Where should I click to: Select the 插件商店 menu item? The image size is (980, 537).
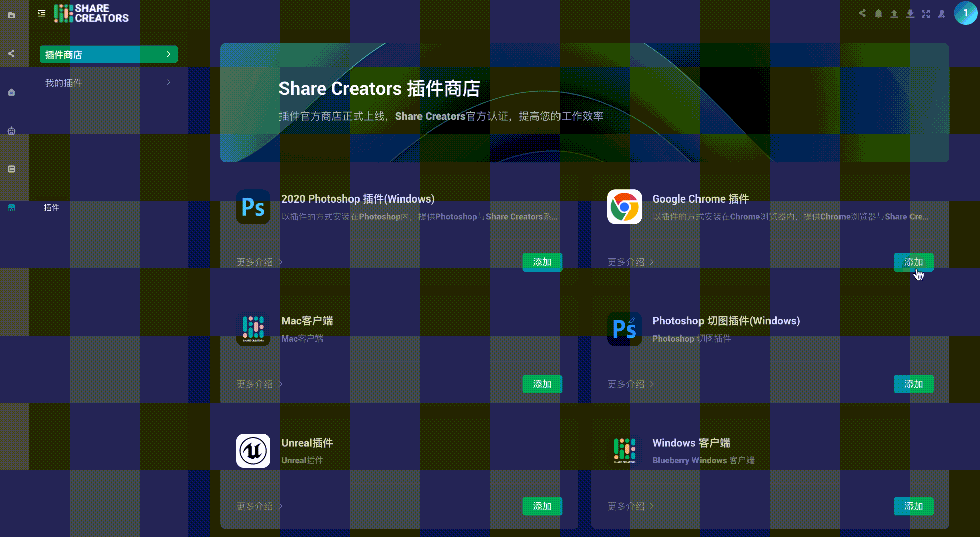(x=109, y=54)
